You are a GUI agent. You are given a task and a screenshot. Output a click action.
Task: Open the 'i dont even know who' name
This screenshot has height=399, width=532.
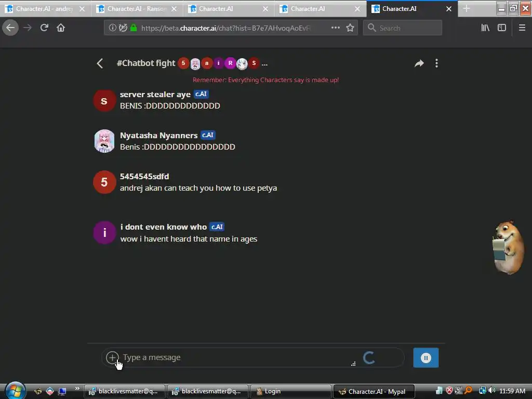point(164,227)
